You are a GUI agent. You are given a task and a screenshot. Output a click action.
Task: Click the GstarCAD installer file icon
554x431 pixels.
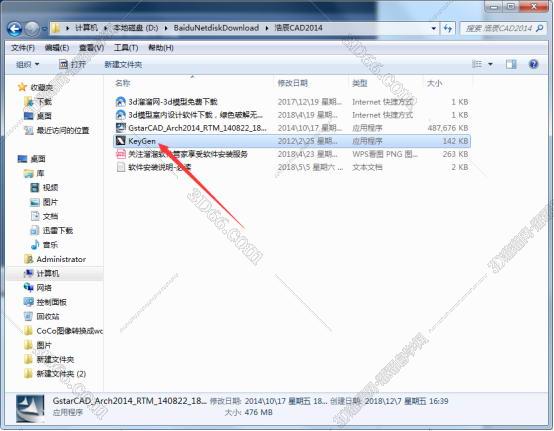point(121,128)
